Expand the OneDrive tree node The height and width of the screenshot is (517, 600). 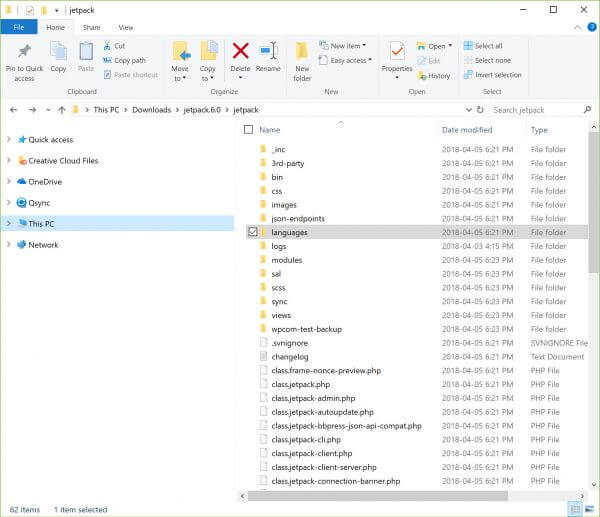pos(9,182)
